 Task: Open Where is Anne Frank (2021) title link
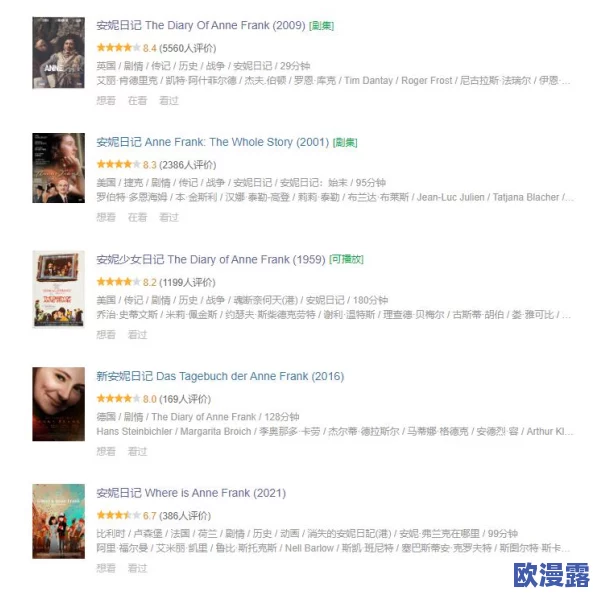point(191,493)
